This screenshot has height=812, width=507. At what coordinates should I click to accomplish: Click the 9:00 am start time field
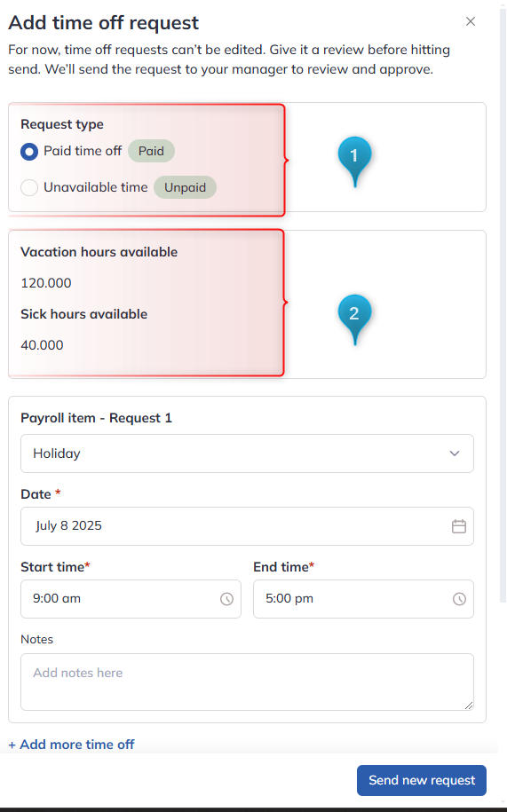click(x=131, y=599)
